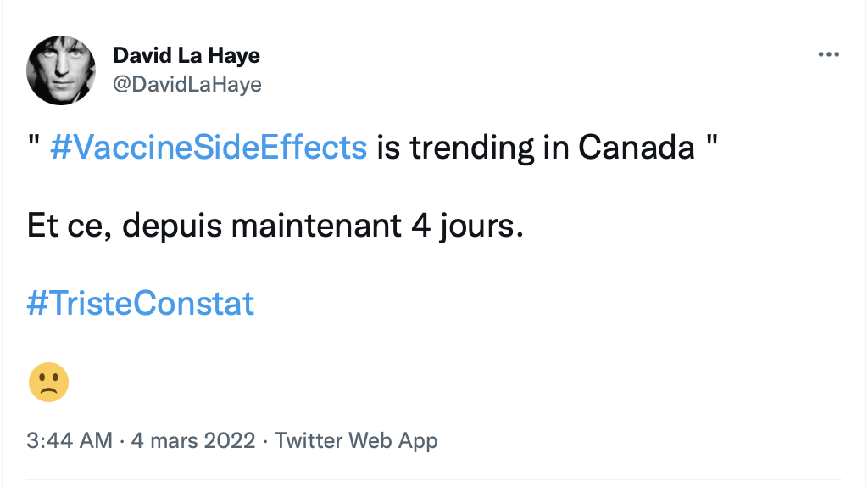Click the words 'Et ce,'

[x=70, y=226]
